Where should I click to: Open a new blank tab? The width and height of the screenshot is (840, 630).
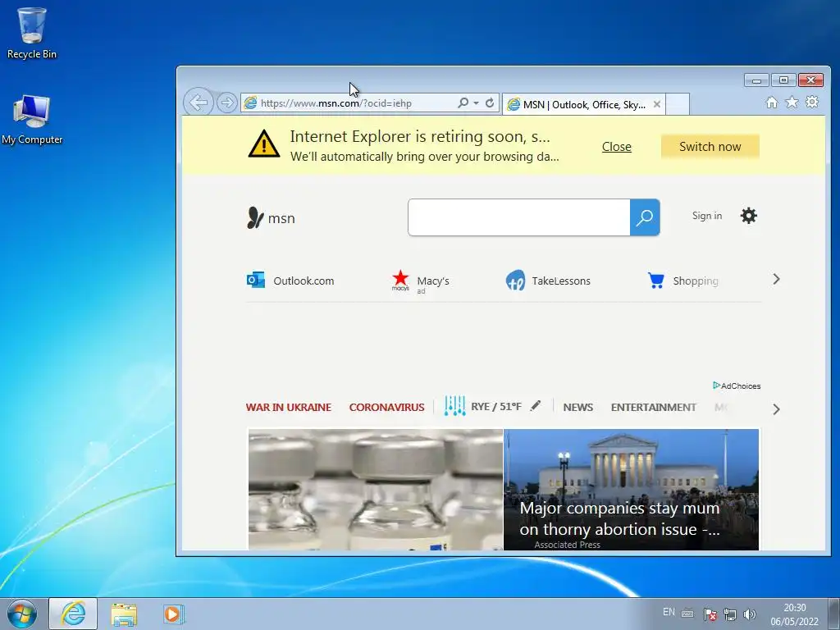click(678, 104)
